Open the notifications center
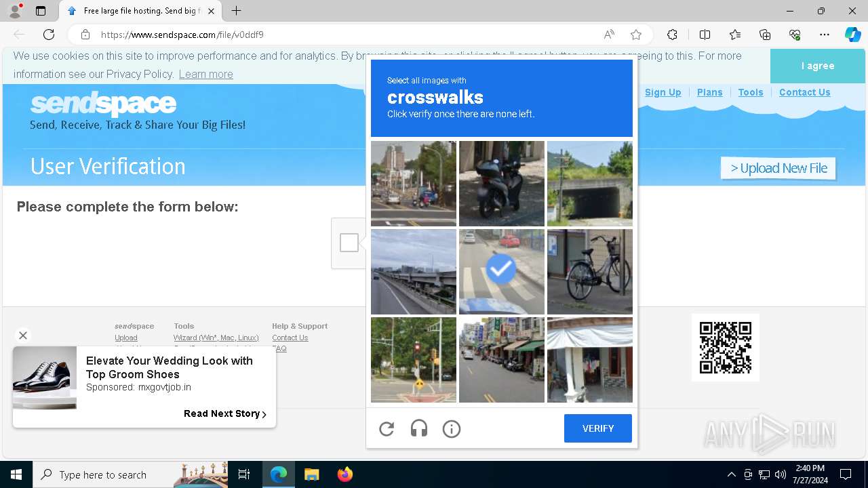The image size is (868, 488). (x=846, y=474)
